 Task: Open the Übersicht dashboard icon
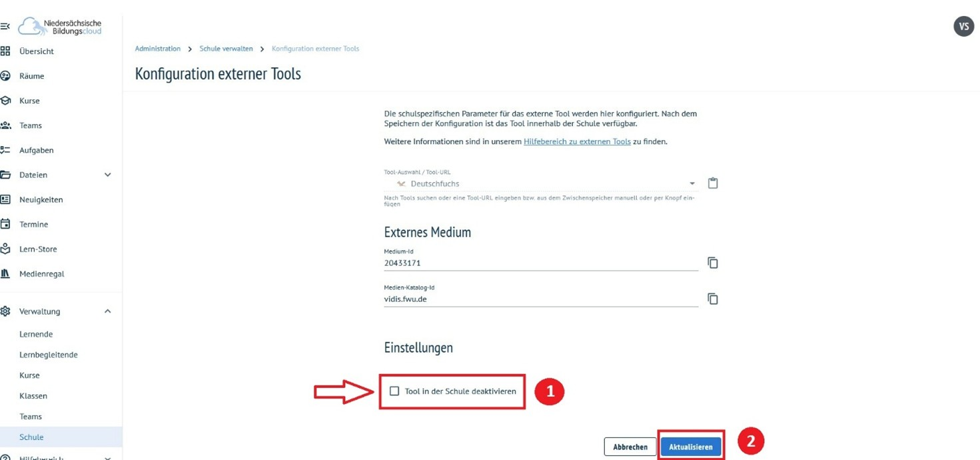5,51
